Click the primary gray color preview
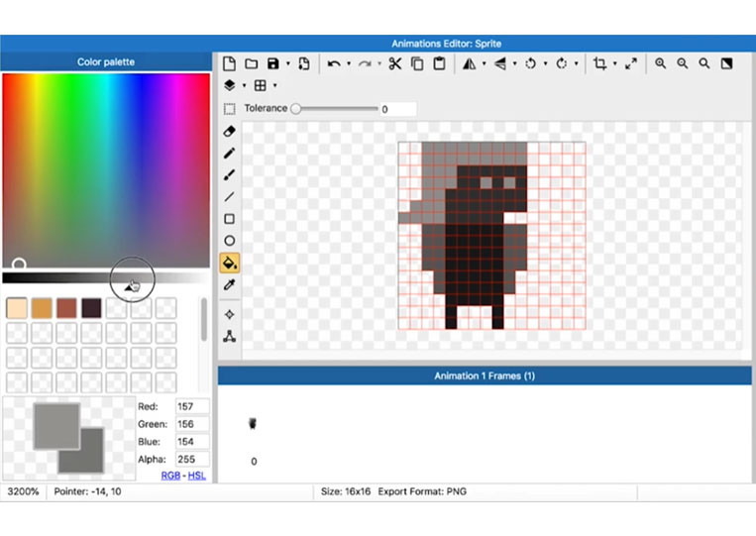756x536 pixels. coord(56,426)
